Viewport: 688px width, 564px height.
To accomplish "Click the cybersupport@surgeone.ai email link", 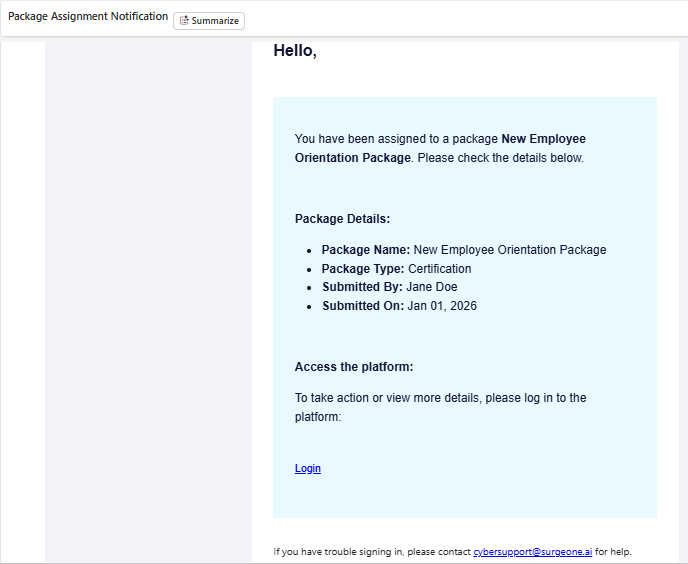I will [532, 552].
